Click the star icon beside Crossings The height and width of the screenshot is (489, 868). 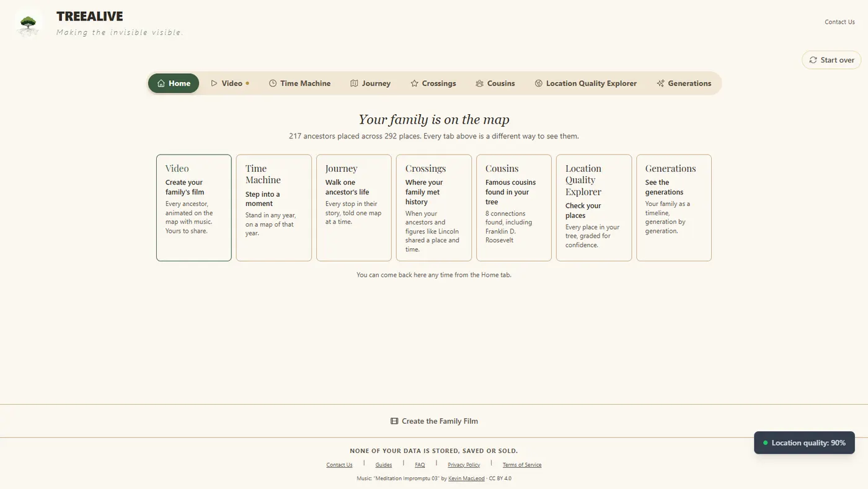(414, 83)
